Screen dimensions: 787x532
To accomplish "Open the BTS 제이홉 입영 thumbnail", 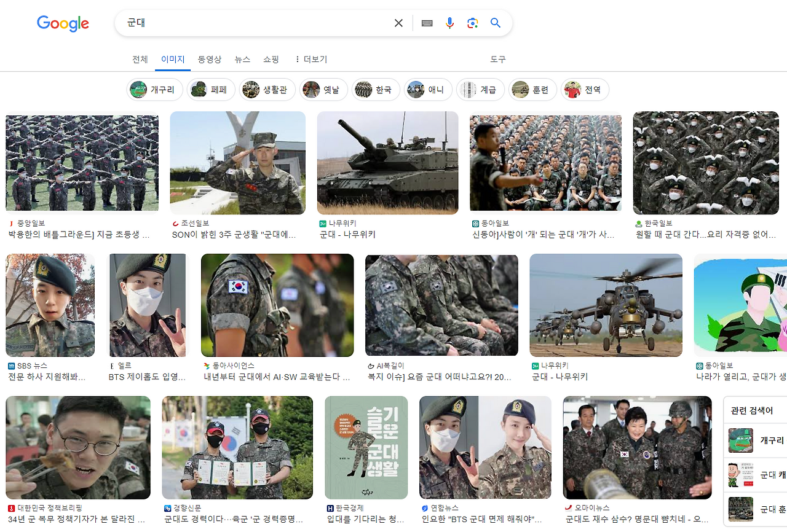I will (147, 305).
